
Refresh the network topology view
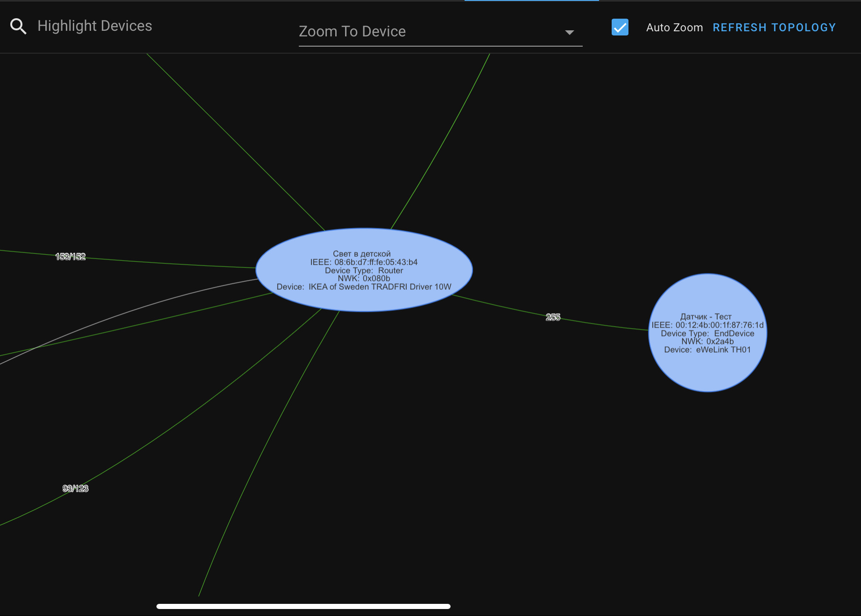coord(774,27)
